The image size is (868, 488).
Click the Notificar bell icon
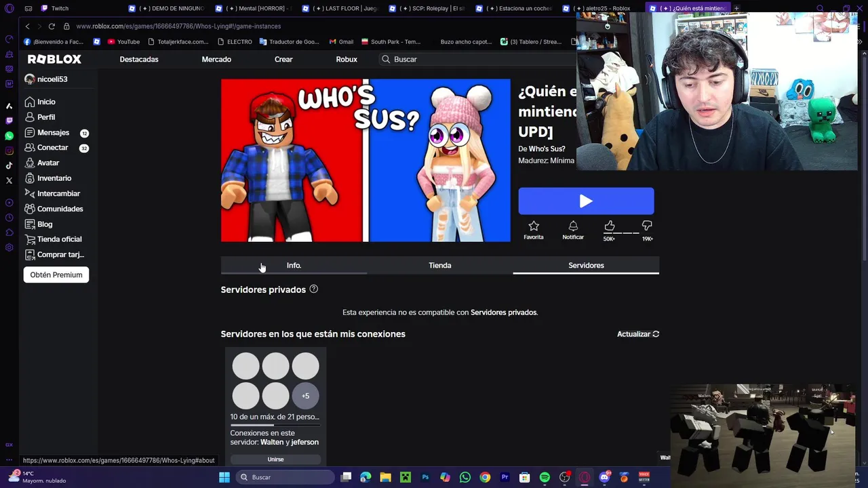tap(573, 226)
